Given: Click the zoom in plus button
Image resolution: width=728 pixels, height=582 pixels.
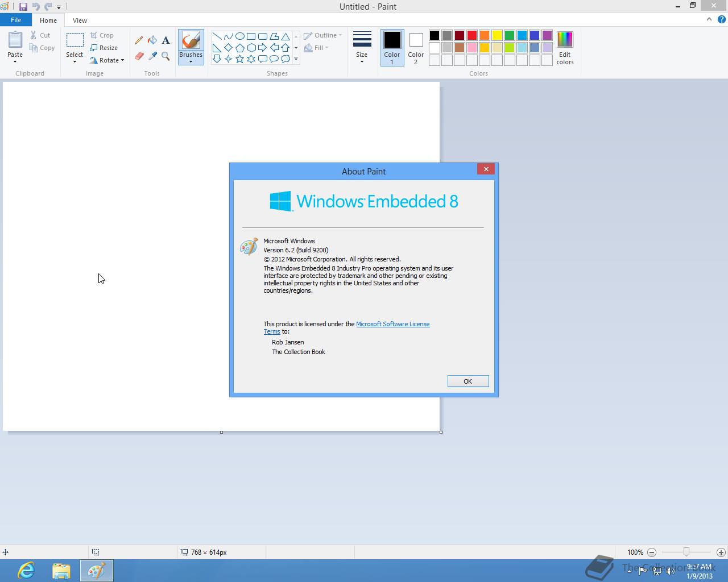Looking at the screenshot, I should coord(721,552).
